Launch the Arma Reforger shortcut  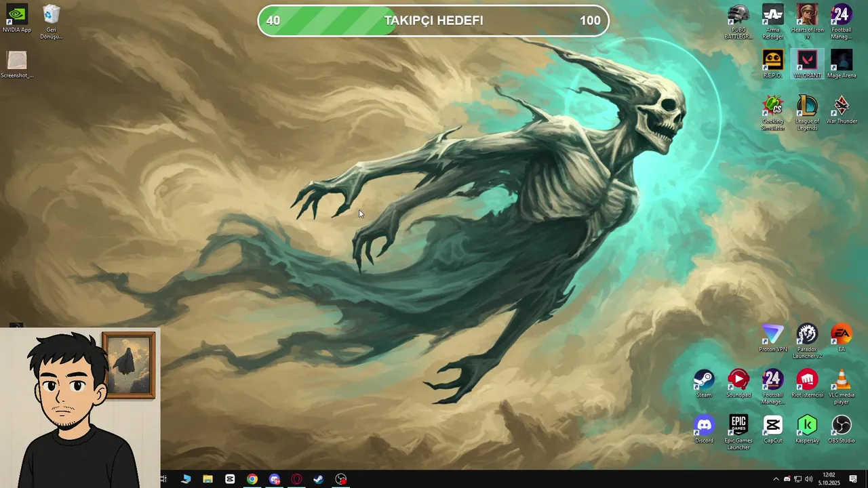click(x=773, y=22)
